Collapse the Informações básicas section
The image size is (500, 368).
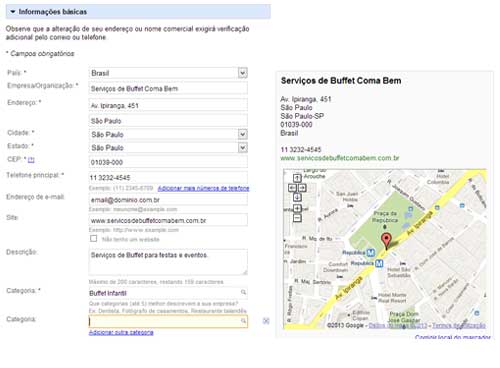[x=13, y=12]
